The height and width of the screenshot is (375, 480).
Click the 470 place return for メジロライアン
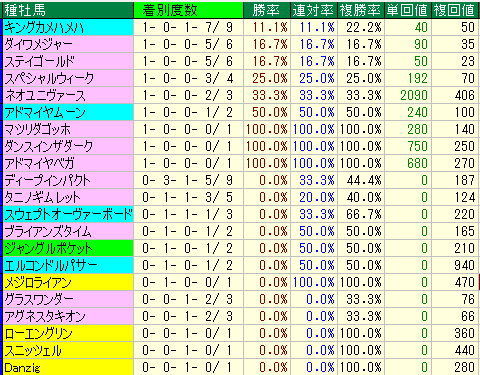pyautogui.click(x=465, y=282)
